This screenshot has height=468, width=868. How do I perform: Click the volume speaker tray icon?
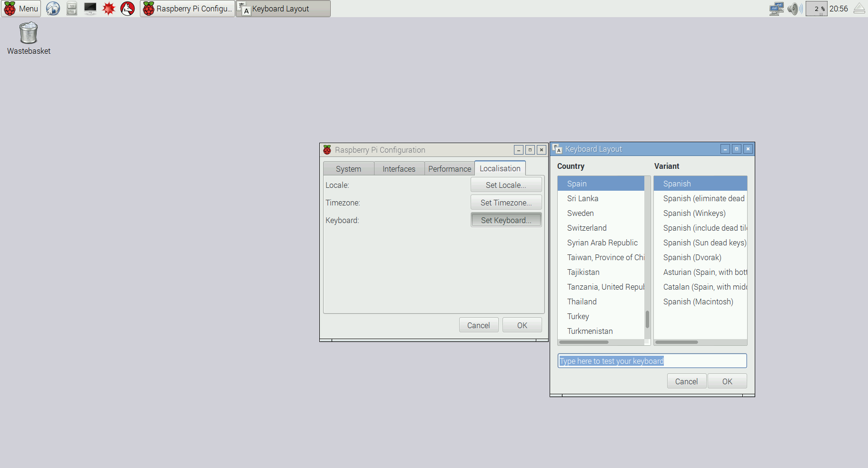(x=795, y=9)
